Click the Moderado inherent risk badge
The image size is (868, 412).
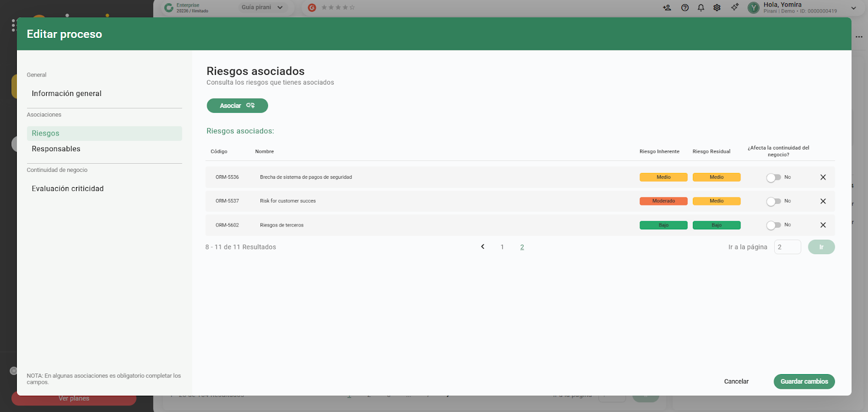tap(663, 201)
